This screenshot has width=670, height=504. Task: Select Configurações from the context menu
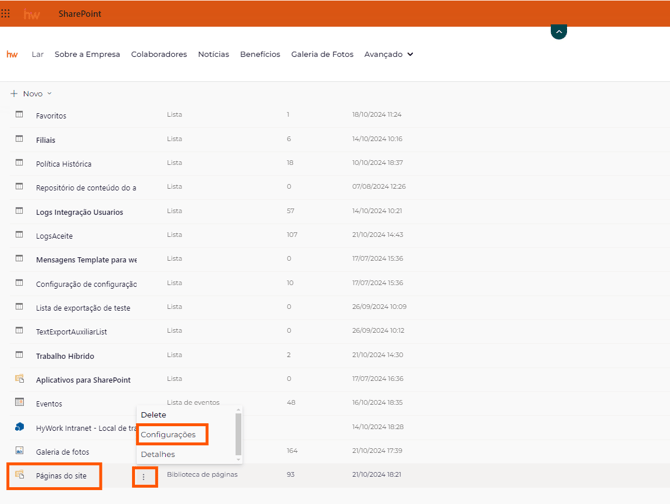168,435
